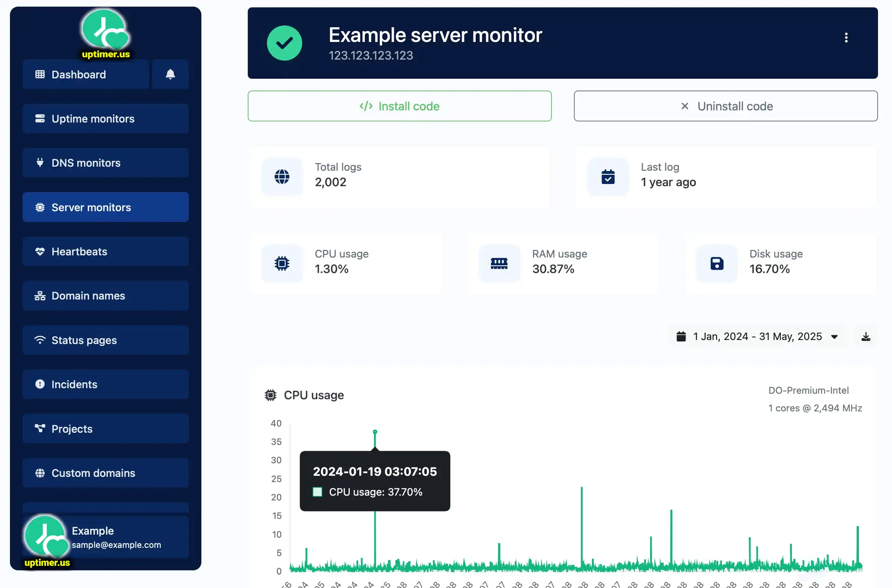Open DNS monitors page

(x=105, y=163)
